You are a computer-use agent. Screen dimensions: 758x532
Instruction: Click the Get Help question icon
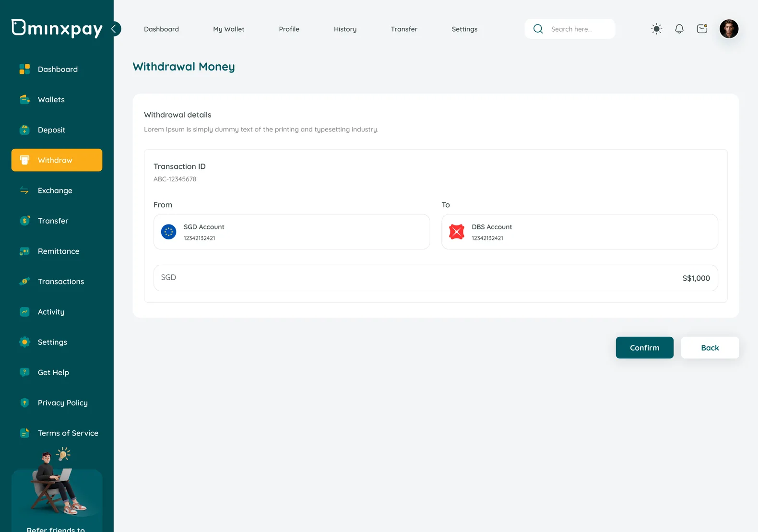point(24,372)
